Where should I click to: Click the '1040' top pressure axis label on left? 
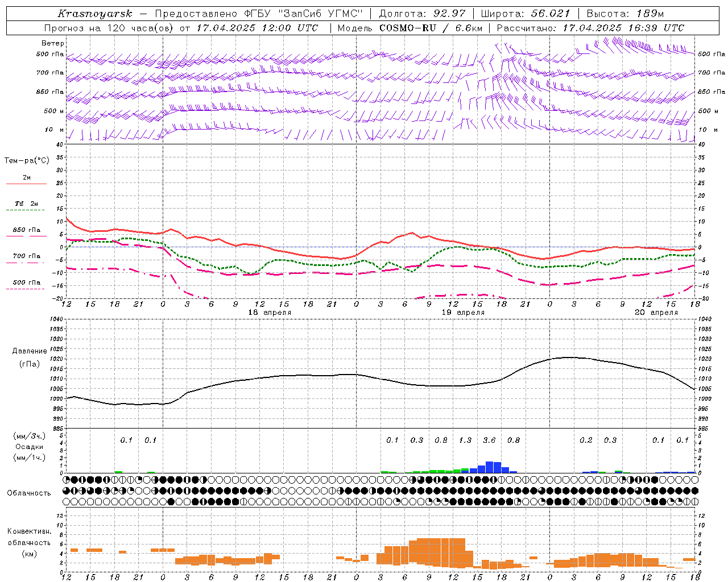coord(56,319)
